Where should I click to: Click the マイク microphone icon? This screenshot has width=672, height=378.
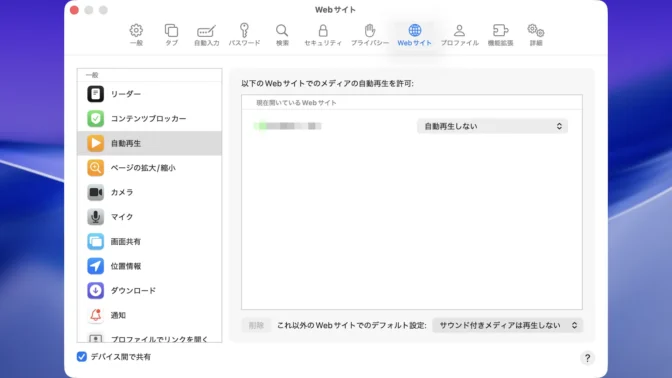click(96, 217)
